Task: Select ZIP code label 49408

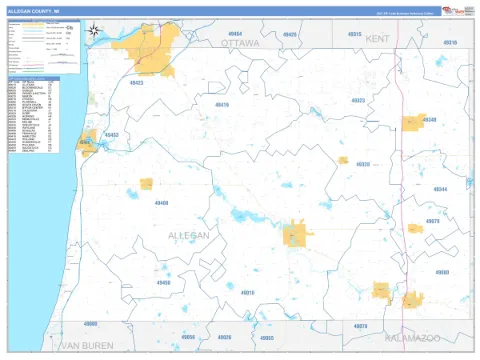Action: [x=161, y=203]
